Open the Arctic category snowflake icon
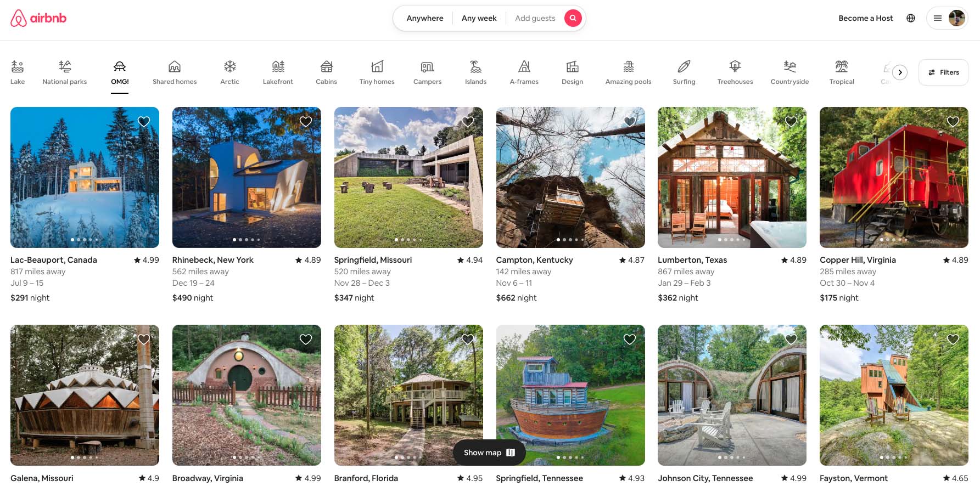This screenshot has width=980, height=486. pos(229,66)
